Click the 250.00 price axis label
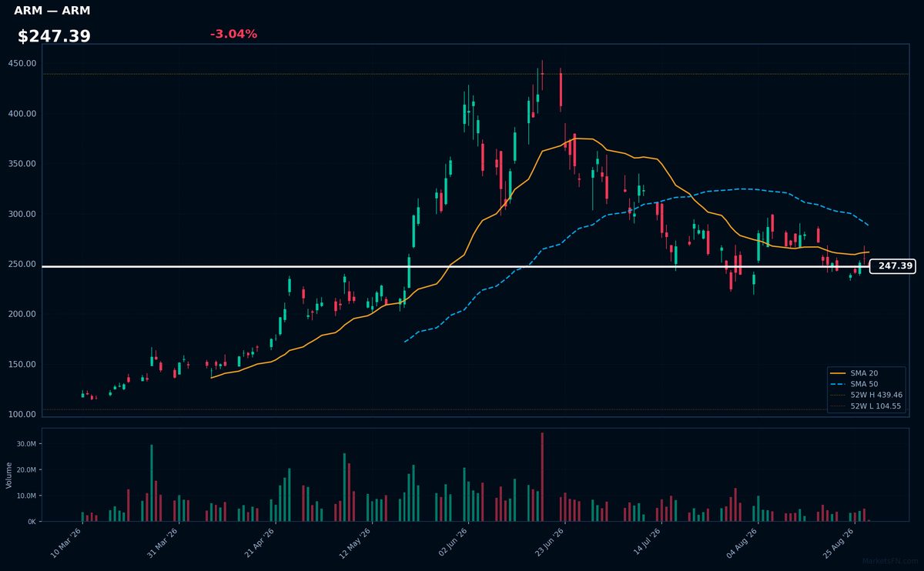924x571 pixels. (22, 264)
